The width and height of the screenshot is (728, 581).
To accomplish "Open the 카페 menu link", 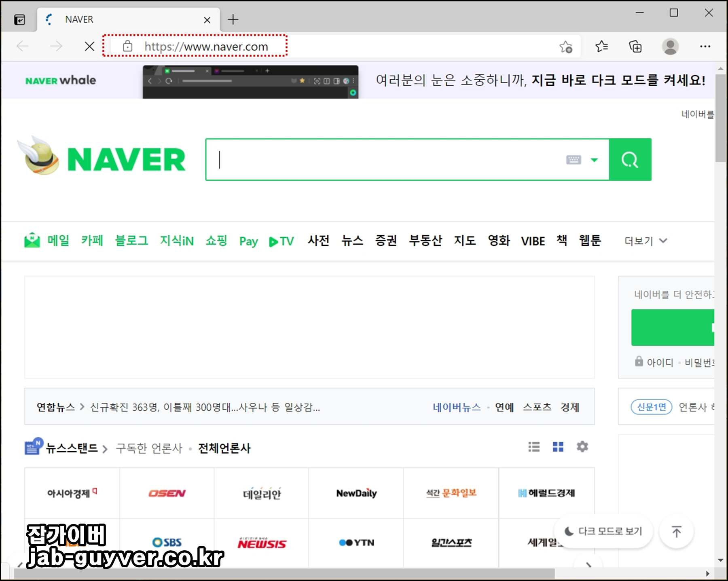I will (92, 241).
